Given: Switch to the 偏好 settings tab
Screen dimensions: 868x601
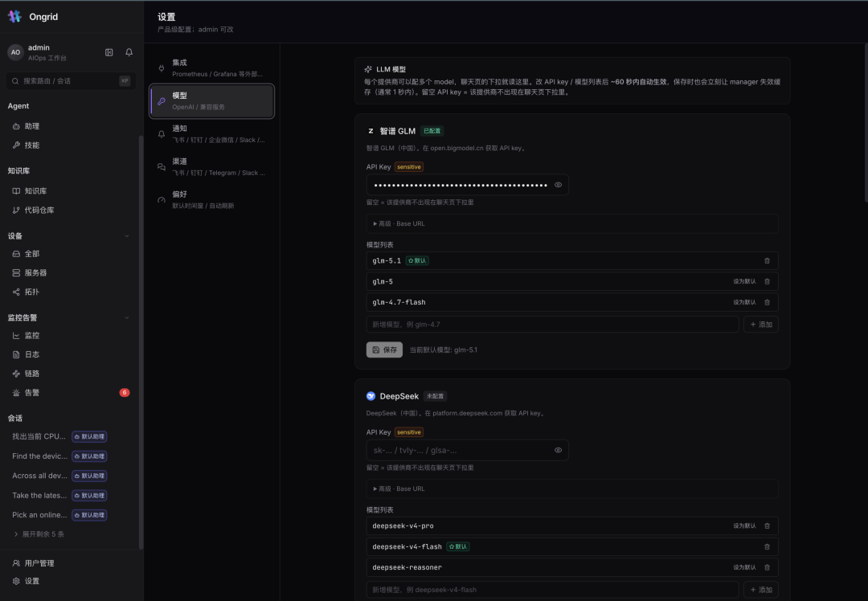Looking at the screenshot, I should (211, 200).
